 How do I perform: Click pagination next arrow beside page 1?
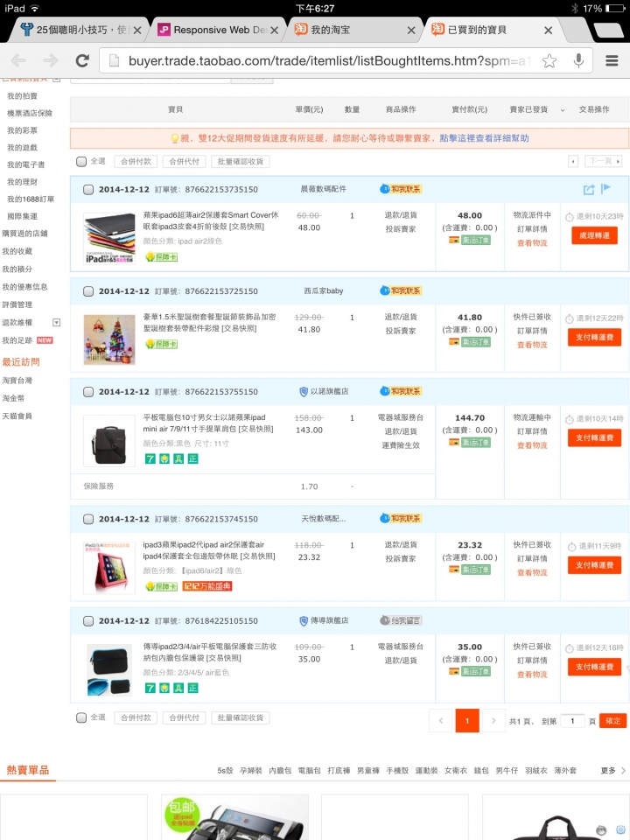pos(493,720)
